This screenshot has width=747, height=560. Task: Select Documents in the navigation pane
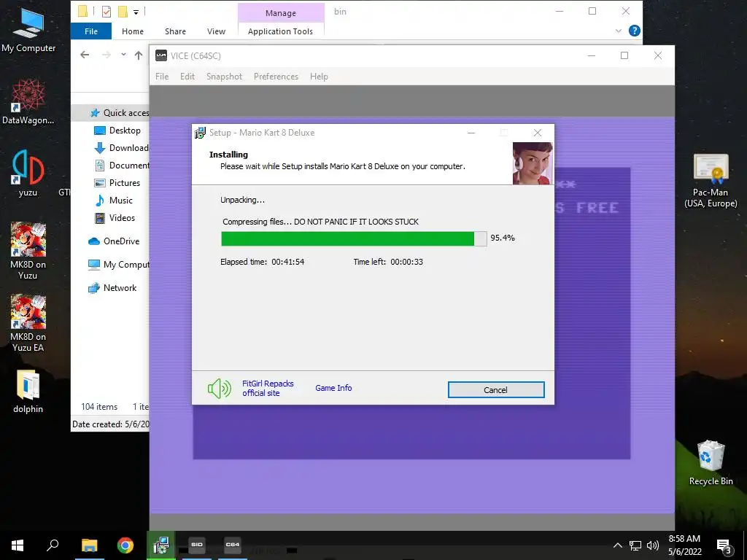[x=122, y=166]
